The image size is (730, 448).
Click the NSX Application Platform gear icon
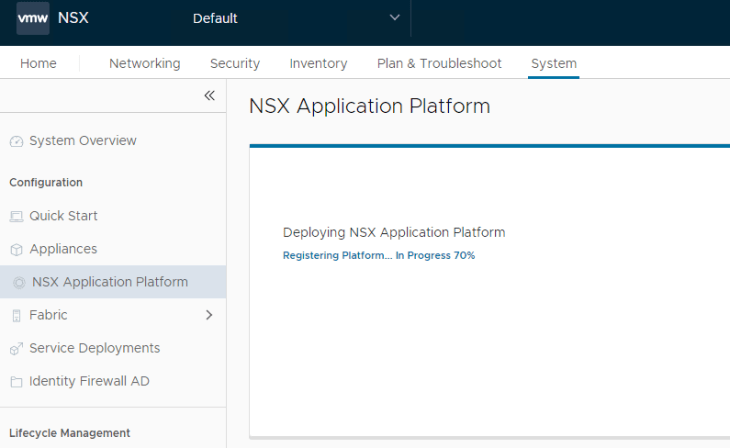[19, 282]
